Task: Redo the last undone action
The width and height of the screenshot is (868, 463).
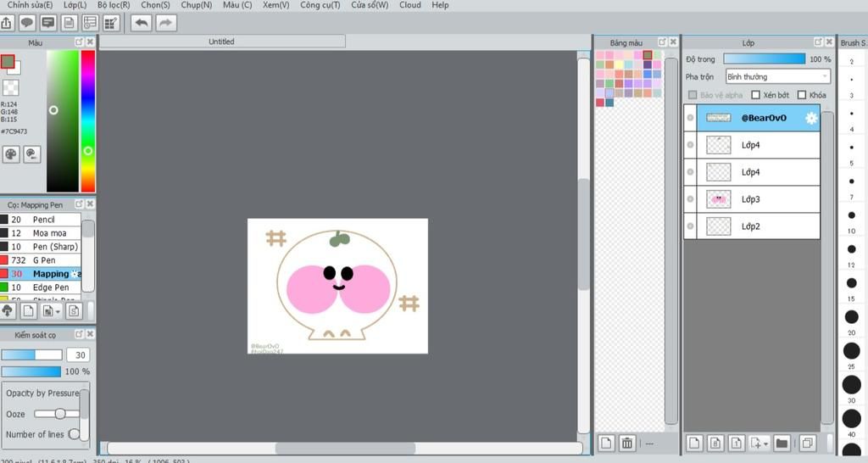Action: pos(166,23)
